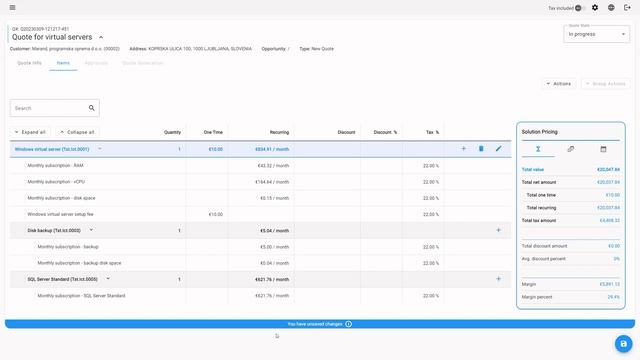Viewport: 640px width, 360px height.
Task: Click the unsaved changes info icon
Action: pos(349,324)
